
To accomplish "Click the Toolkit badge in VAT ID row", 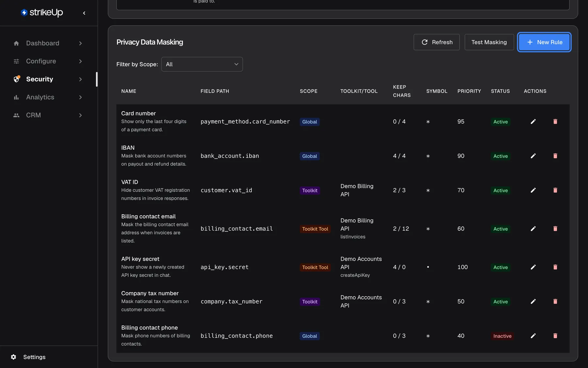I will tap(310, 190).
